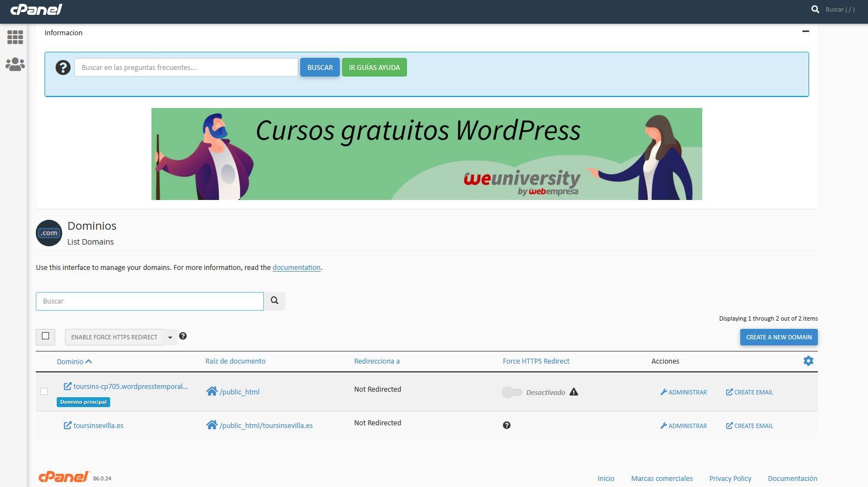The width and height of the screenshot is (868, 487).
Task: Click external link icon for toursinsevilla.es
Action: 68,425
